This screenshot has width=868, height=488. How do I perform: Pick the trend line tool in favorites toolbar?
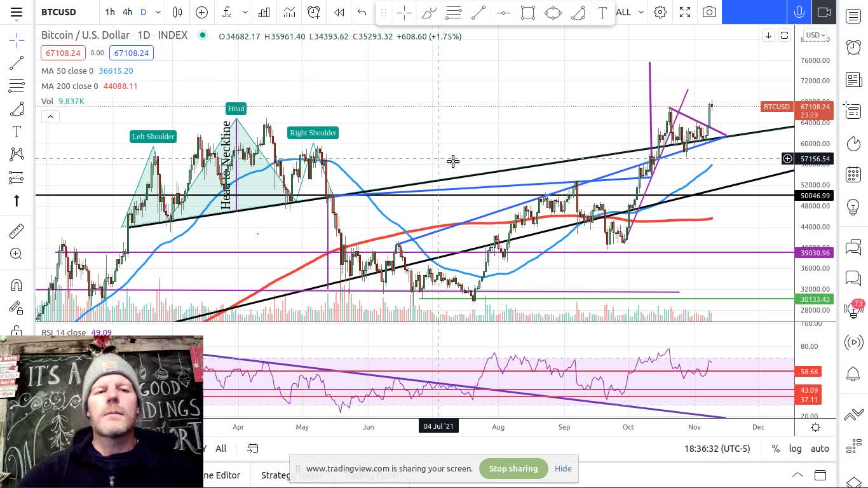[x=478, y=12]
